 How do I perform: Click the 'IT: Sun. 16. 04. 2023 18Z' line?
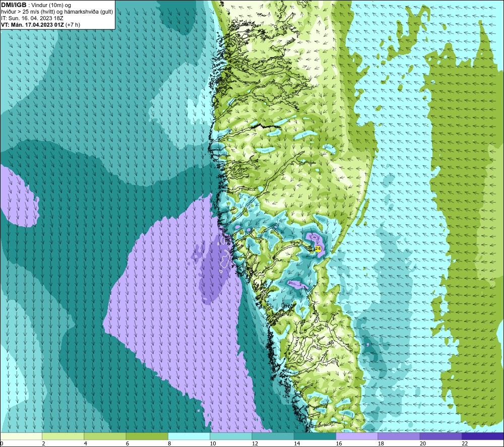click(32, 18)
